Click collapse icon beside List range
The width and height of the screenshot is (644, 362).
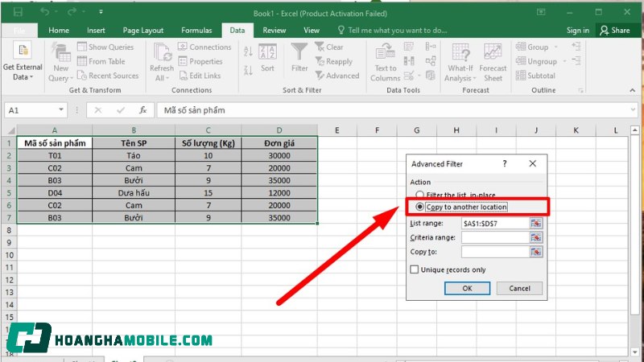click(536, 224)
